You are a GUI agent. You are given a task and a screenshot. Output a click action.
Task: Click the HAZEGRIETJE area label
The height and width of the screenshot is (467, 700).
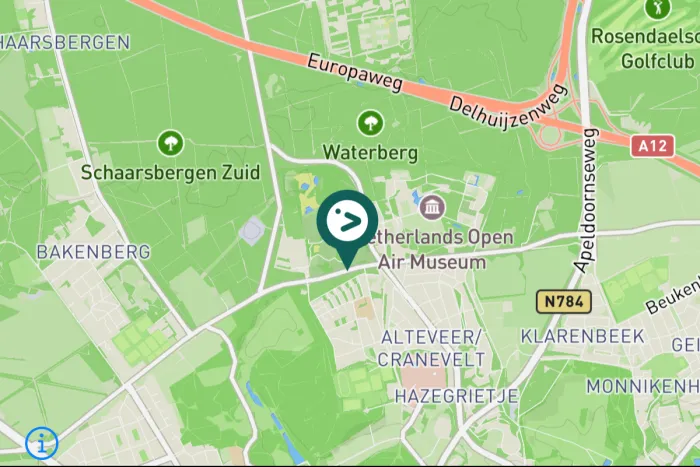(x=456, y=396)
